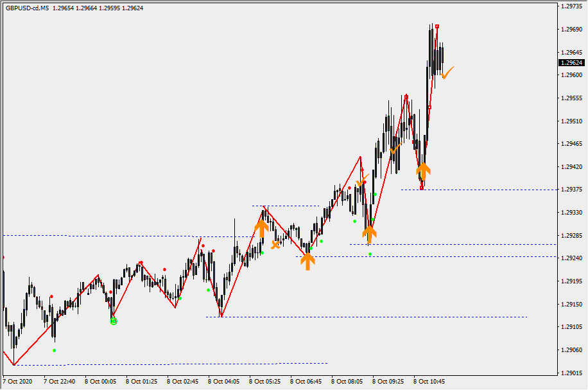Click the 1.29060 price axis label

coord(571,350)
